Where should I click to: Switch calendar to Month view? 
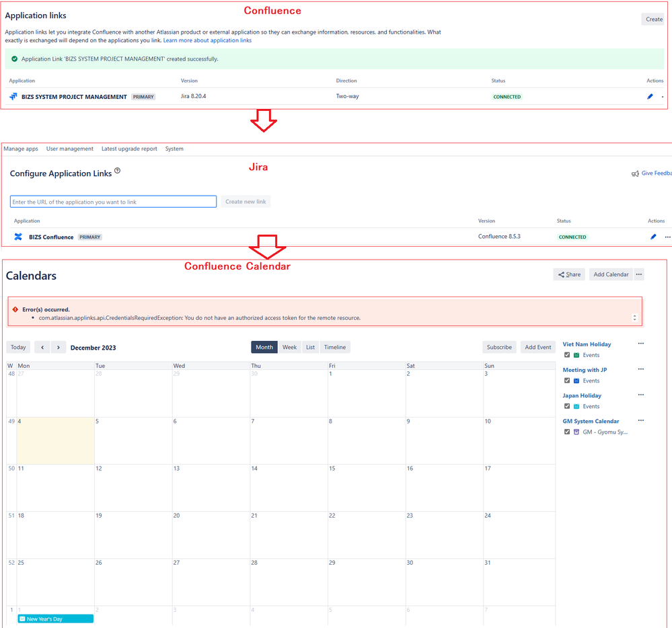(264, 348)
